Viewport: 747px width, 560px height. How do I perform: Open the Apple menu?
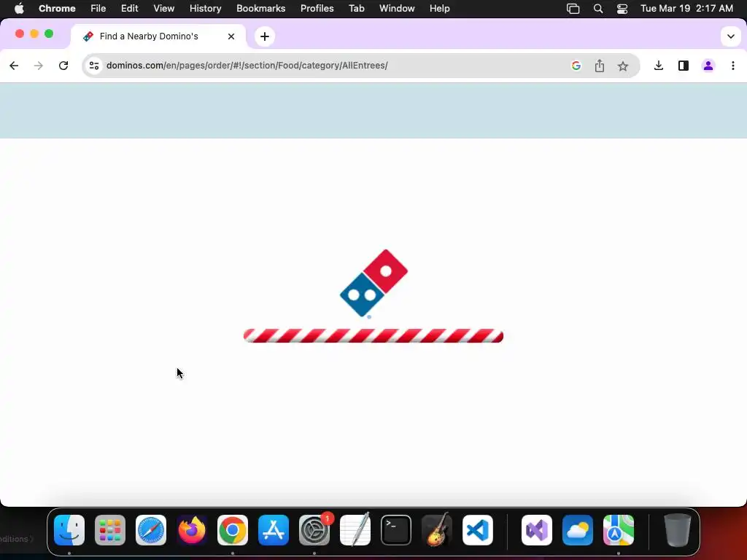[x=19, y=9]
